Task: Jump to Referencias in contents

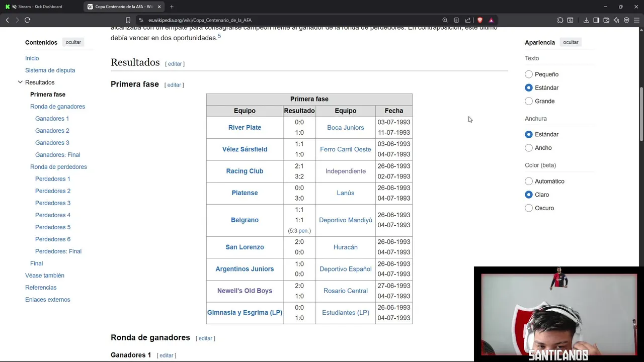Action: point(41,288)
